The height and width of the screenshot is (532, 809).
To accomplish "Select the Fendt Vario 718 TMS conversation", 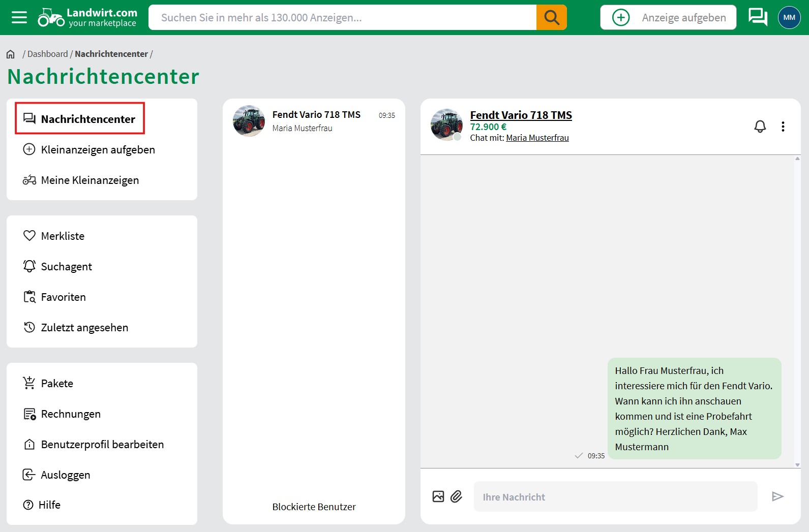I will tap(314, 121).
